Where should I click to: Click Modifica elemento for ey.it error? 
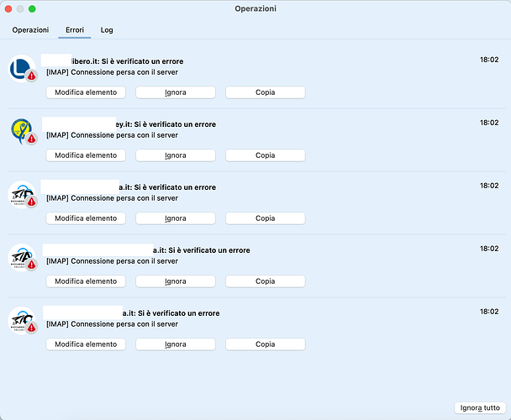(x=86, y=155)
